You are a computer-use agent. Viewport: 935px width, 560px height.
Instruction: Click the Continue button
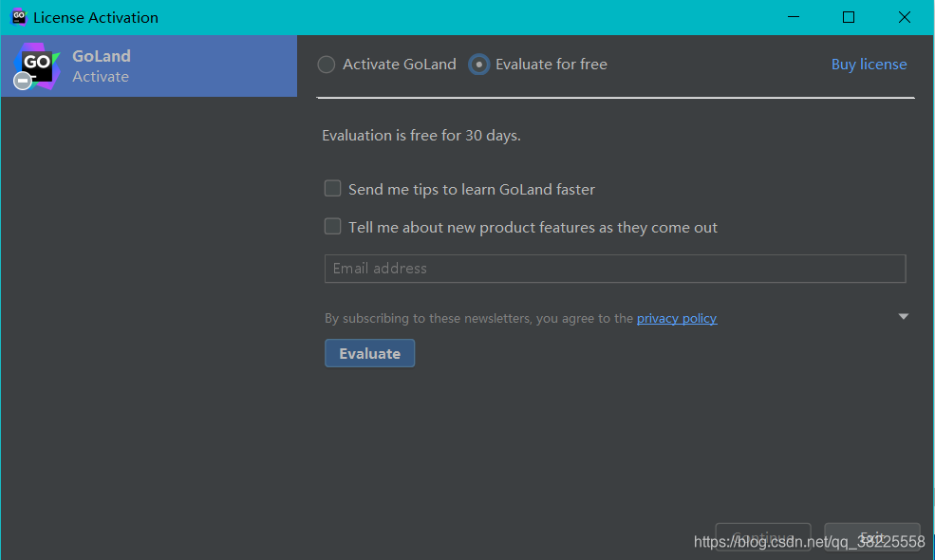click(x=762, y=536)
